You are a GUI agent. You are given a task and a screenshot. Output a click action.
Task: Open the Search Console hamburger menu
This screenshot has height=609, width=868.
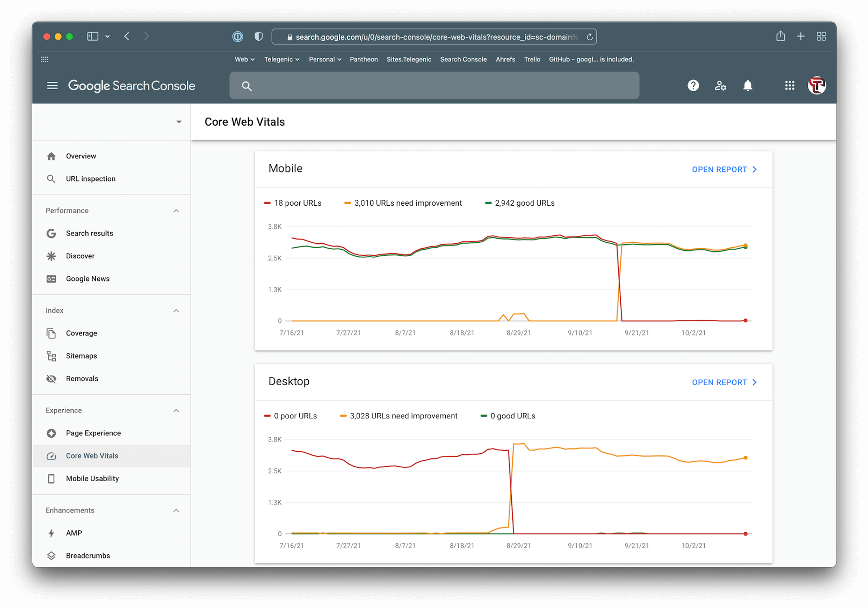[x=52, y=85]
